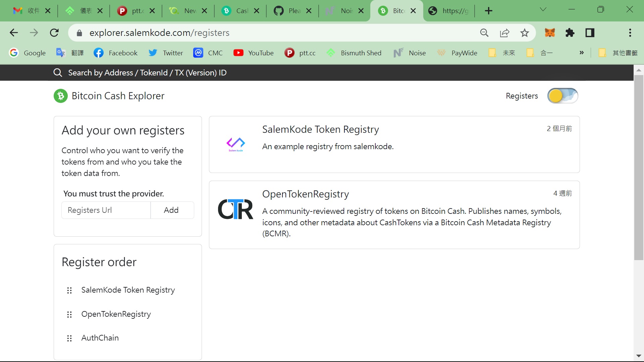Click the Bitcoin Cash Explorer title link

tap(118, 96)
